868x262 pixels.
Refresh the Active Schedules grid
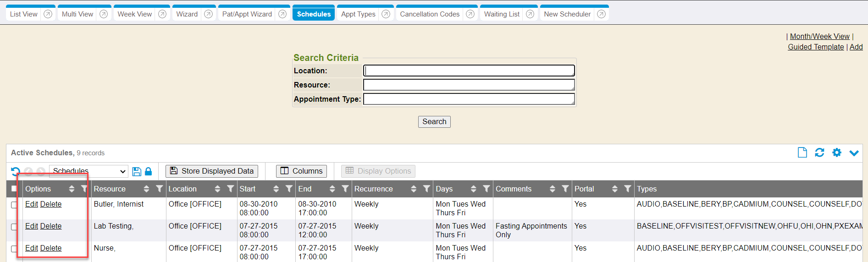coord(819,153)
